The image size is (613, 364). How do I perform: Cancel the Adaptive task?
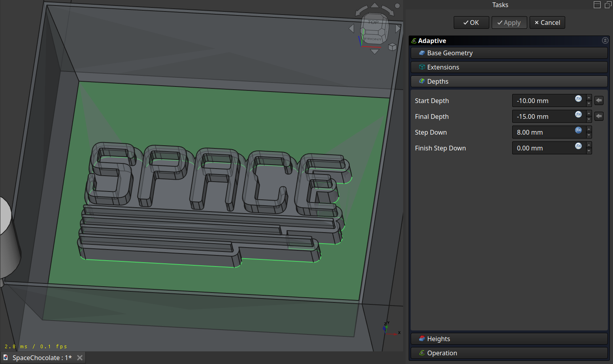[x=547, y=23]
